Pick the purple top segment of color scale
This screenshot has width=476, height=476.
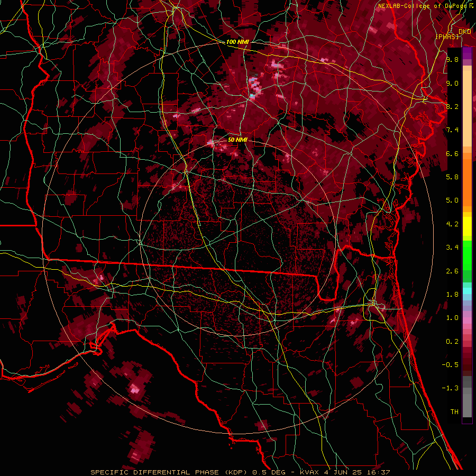coord(467,53)
